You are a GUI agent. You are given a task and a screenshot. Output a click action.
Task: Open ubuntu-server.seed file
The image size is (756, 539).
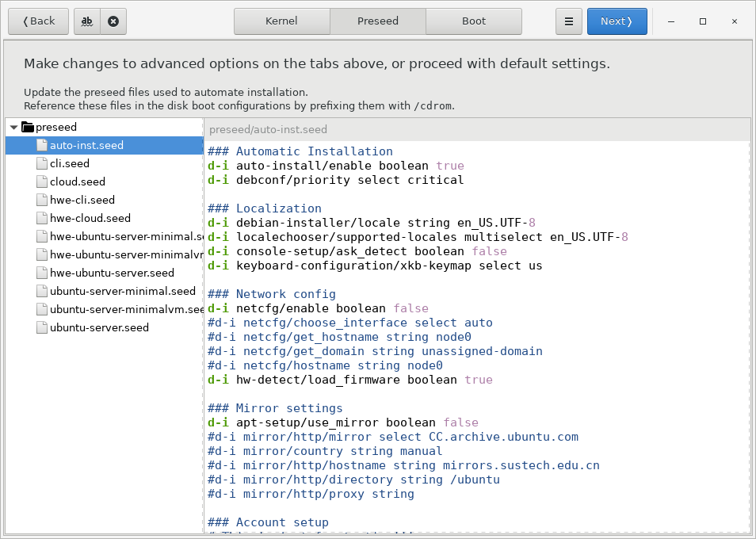tap(104, 328)
